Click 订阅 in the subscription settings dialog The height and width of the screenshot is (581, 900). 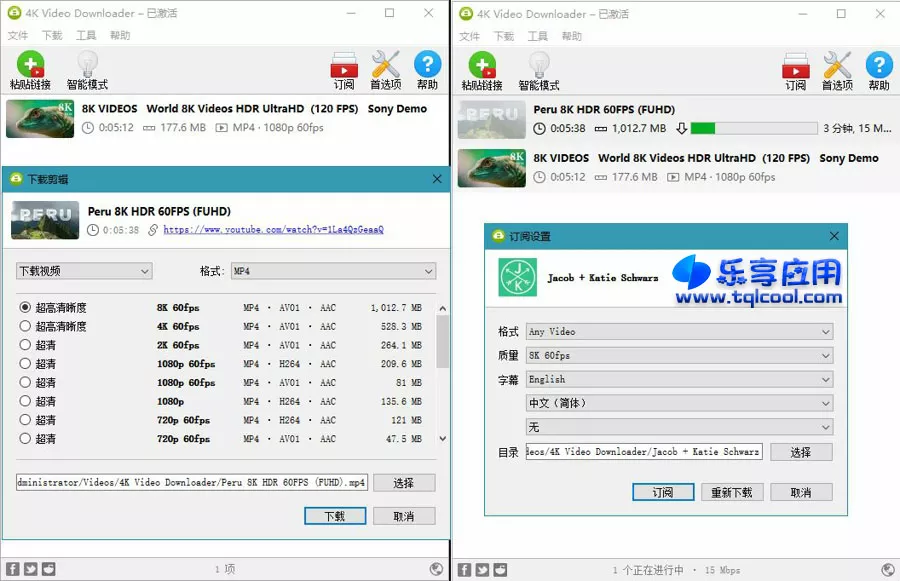point(662,491)
